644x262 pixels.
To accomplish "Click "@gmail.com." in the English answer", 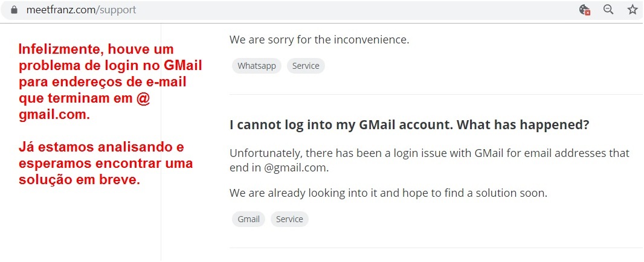I will [x=297, y=168].
